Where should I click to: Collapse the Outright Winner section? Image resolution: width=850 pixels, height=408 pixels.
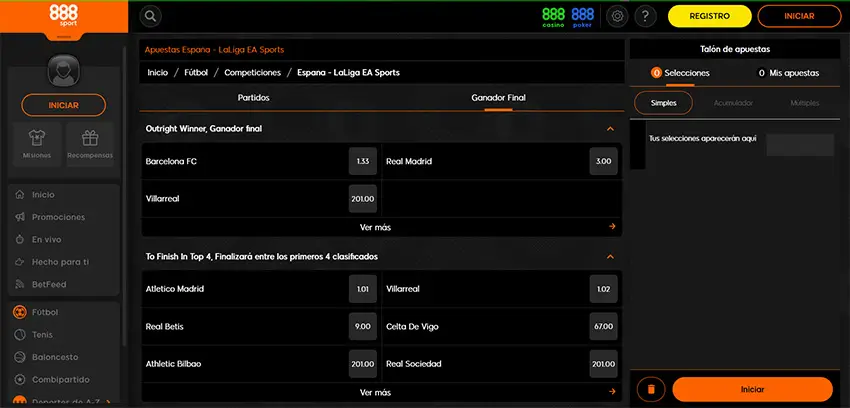[610, 129]
